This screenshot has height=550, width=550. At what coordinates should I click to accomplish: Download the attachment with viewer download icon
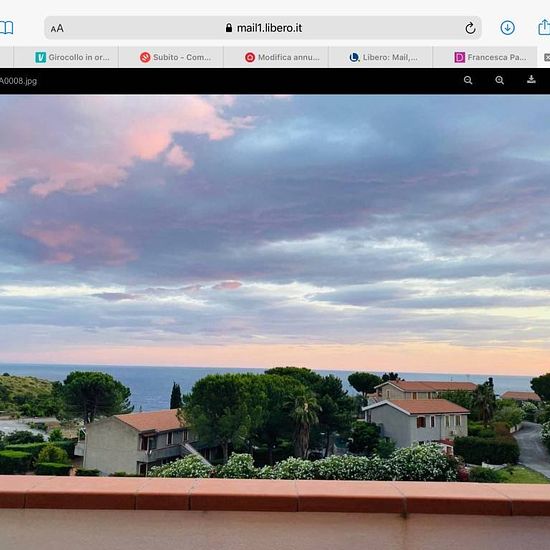531,80
